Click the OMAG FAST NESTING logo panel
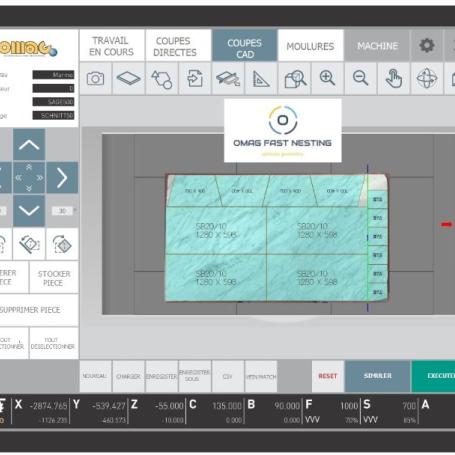This screenshot has height=455, width=455. [283, 131]
